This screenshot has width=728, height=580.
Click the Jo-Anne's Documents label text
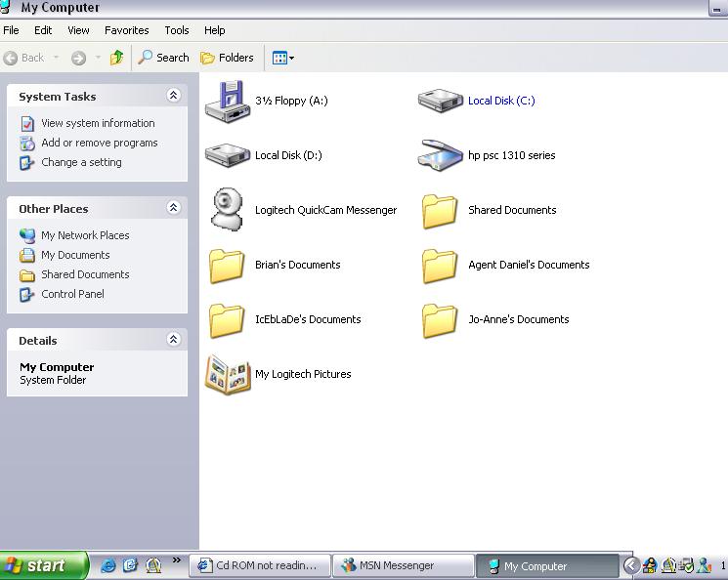[519, 319]
